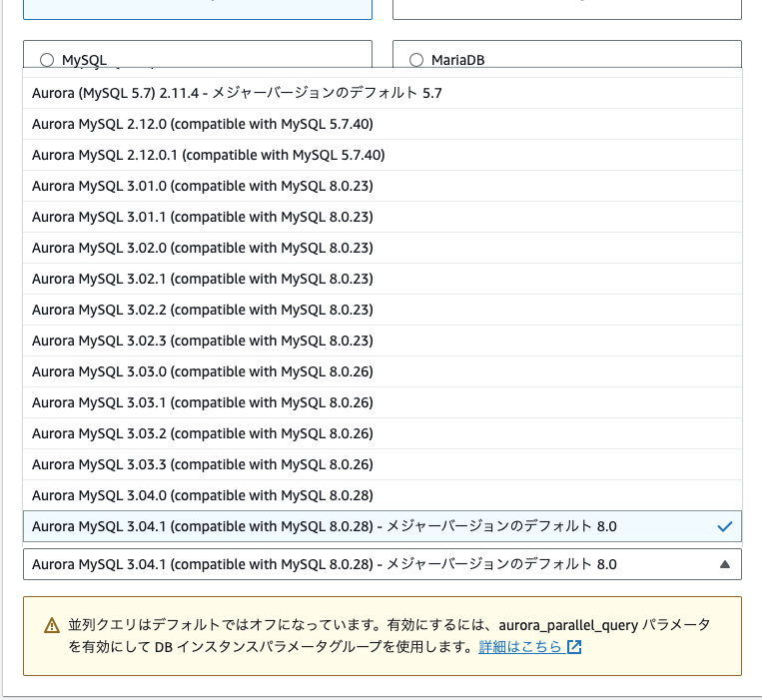The width and height of the screenshot is (762, 700).
Task: Choose Aurora MySQL 3.02.3 option
Action: click(382, 342)
